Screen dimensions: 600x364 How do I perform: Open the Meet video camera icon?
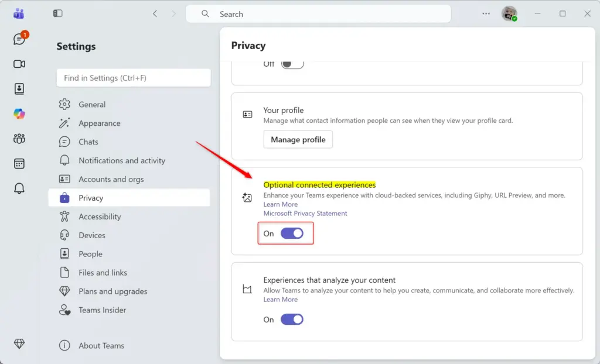point(19,64)
